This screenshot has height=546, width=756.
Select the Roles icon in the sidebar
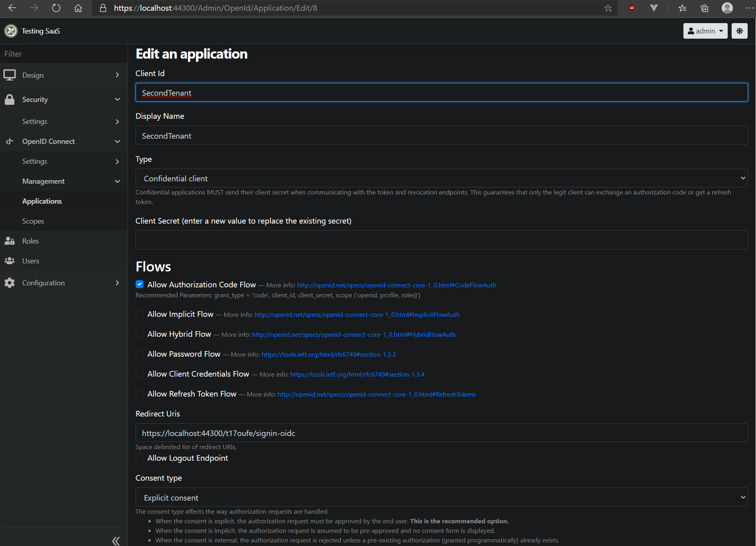pos(10,241)
